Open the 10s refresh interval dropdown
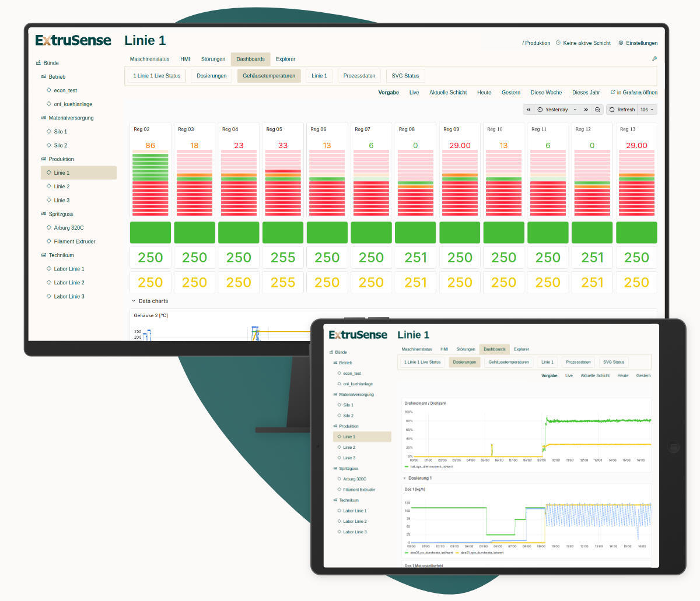The image size is (700, 601). [x=647, y=110]
